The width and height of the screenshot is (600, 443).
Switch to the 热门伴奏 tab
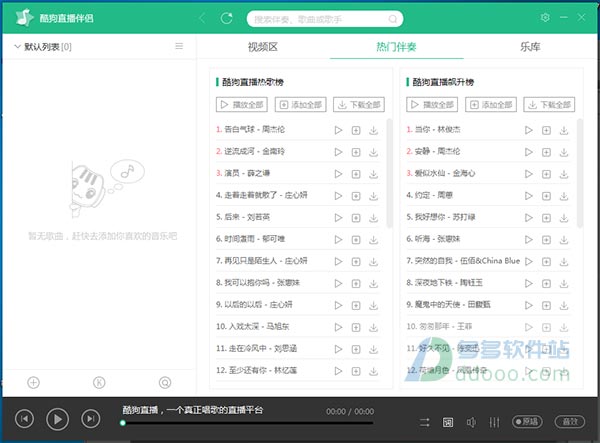coord(396,47)
